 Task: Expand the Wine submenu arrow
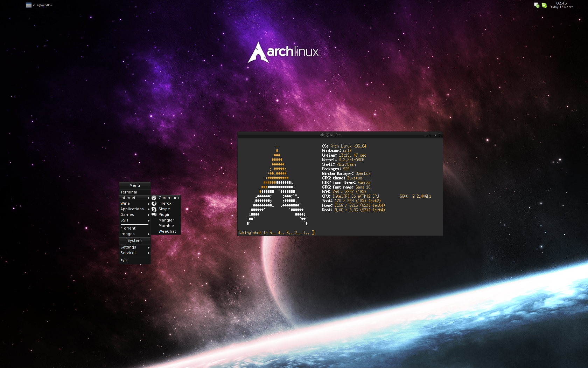pyautogui.click(x=149, y=204)
